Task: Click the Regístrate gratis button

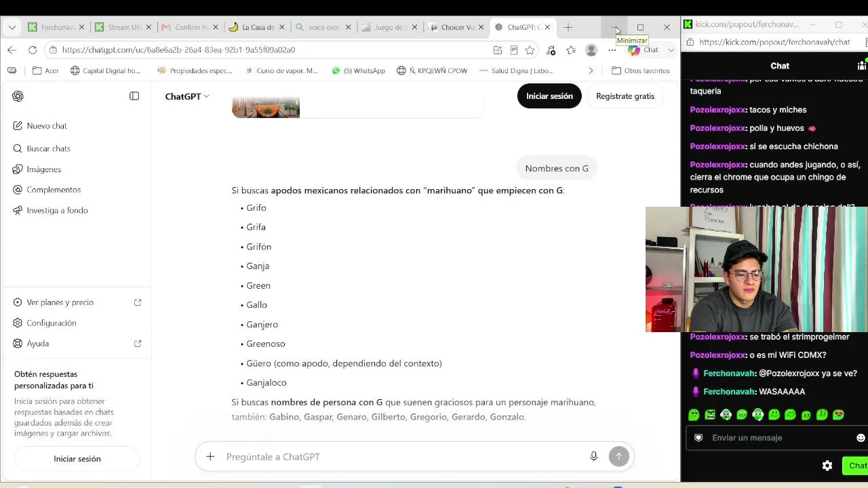Action: [x=625, y=96]
